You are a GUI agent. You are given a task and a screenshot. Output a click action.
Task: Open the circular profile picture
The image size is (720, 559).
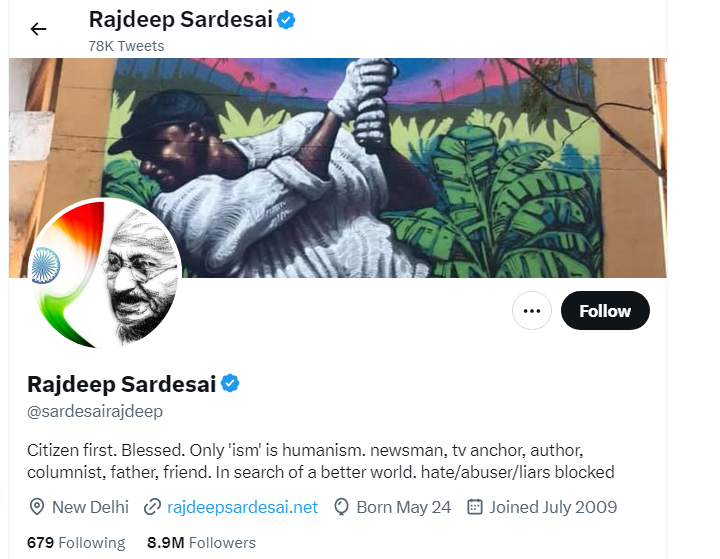point(106,273)
